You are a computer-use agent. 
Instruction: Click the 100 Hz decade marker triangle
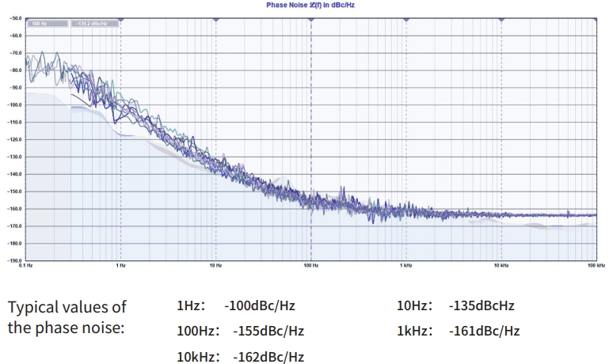coord(310,18)
